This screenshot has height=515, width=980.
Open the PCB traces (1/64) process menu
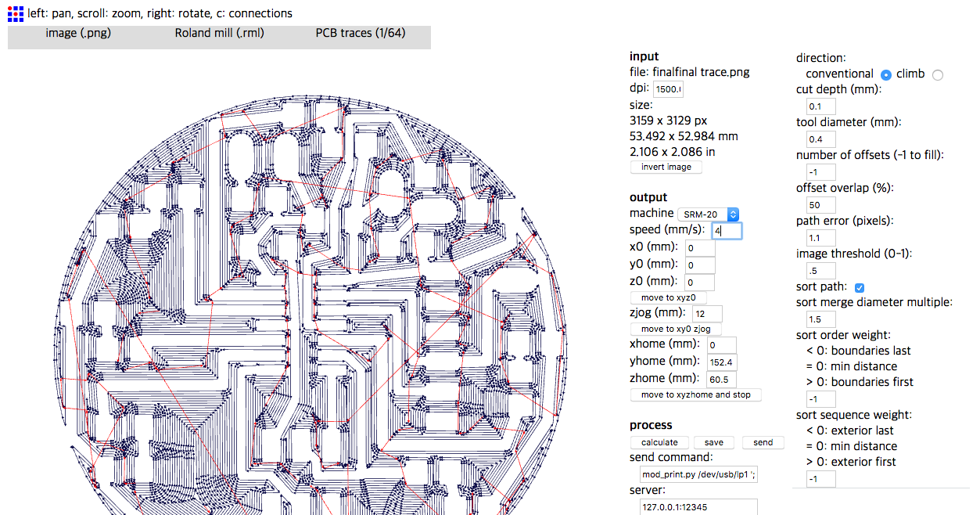tap(361, 33)
